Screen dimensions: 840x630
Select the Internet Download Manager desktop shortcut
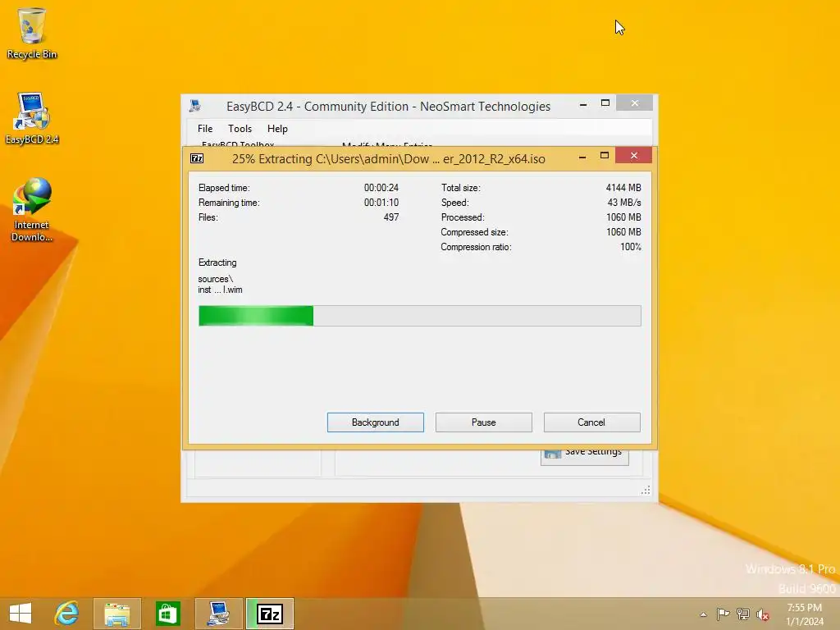(32, 210)
